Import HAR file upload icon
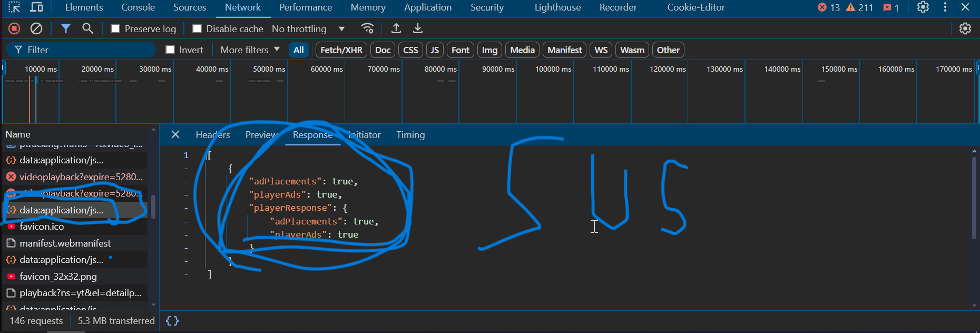The height and width of the screenshot is (333, 980). [x=396, y=28]
